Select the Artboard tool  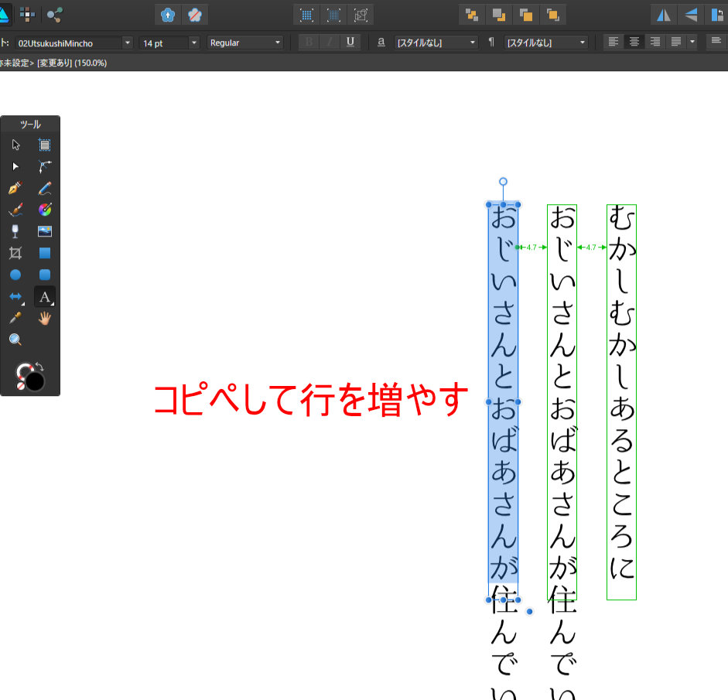pos(45,145)
